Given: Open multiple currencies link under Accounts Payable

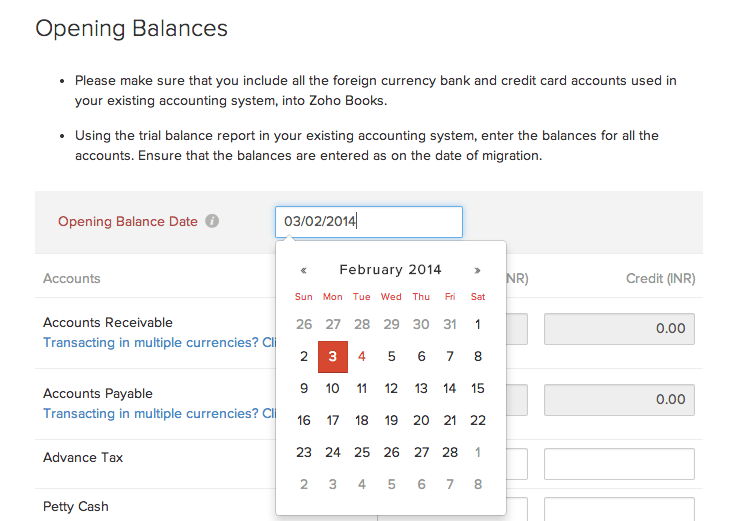Looking at the screenshot, I should click(x=160, y=413).
